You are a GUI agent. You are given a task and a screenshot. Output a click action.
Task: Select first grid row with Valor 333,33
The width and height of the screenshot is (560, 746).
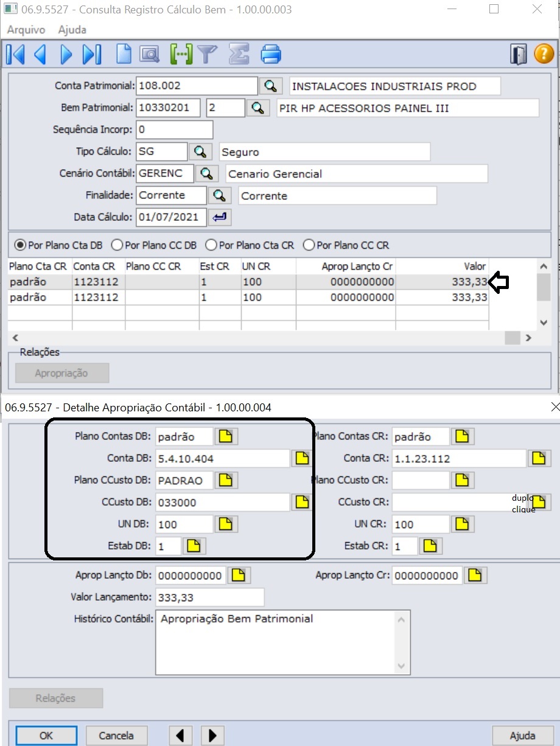248,282
